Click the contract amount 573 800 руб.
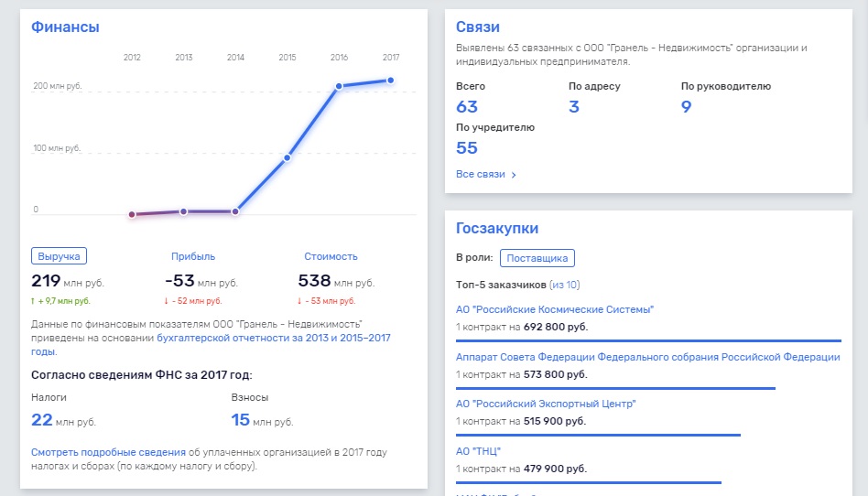 (555, 375)
